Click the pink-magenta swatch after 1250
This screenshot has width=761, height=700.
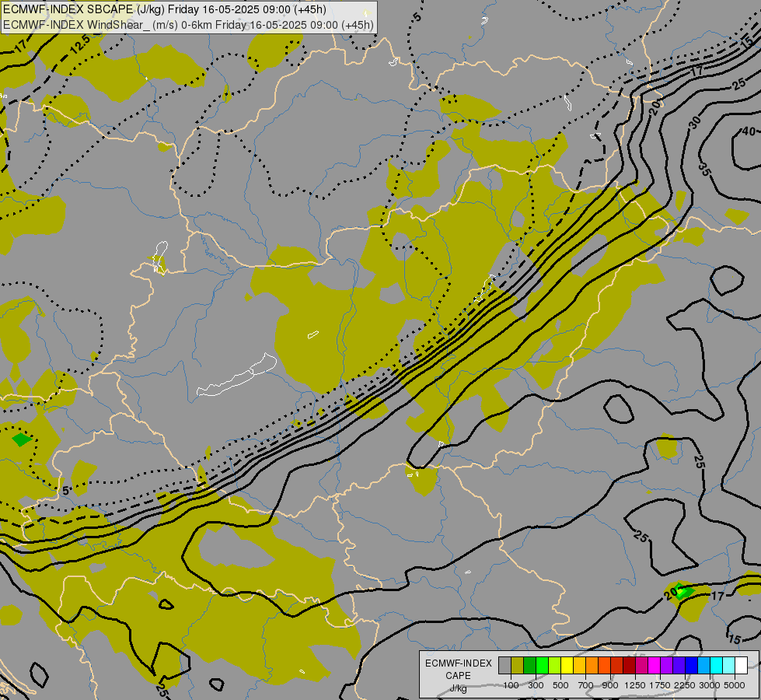pos(641,666)
